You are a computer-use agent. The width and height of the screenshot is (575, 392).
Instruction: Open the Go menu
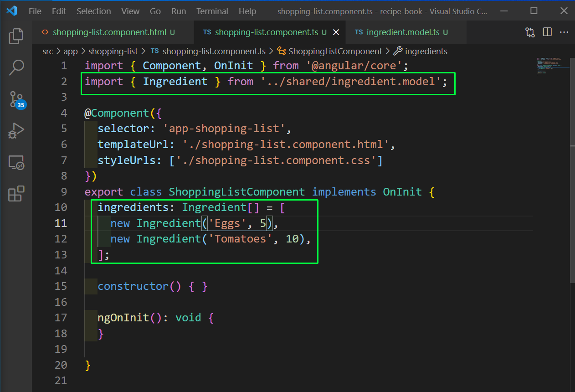click(155, 11)
